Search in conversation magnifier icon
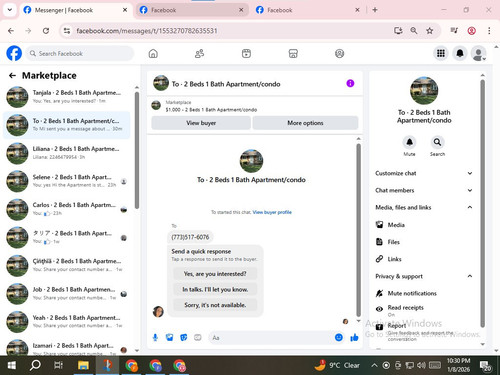The height and width of the screenshot is (375, 500). tap(437, 142)
